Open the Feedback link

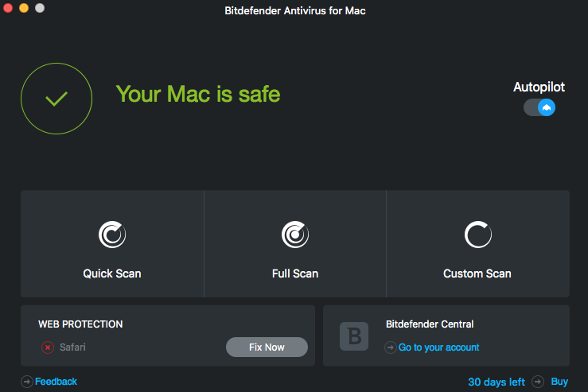(56, 382)
